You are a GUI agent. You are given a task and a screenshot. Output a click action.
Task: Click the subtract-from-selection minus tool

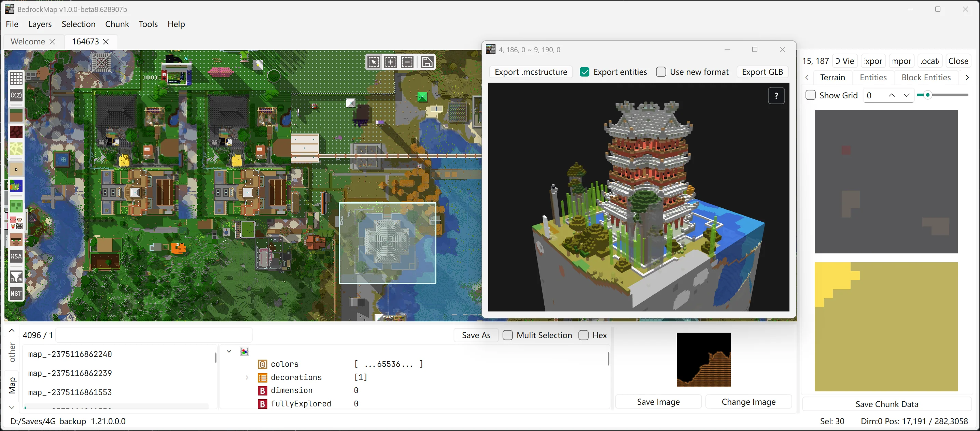coord(407,62)
